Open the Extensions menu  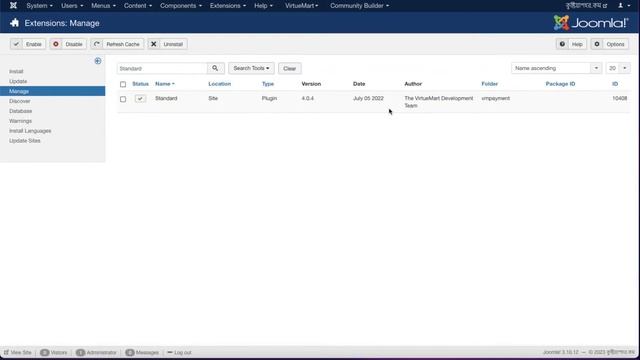click(228, 5)
